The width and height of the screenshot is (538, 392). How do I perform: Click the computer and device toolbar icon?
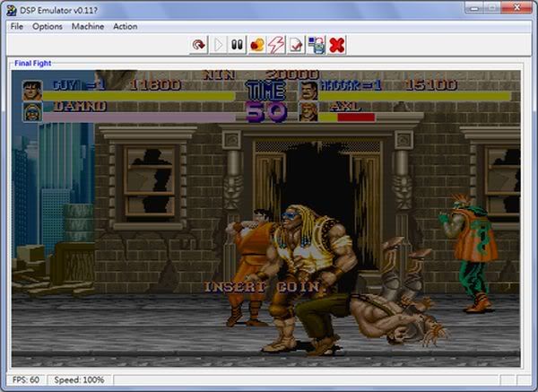click(x=317, y=45)
